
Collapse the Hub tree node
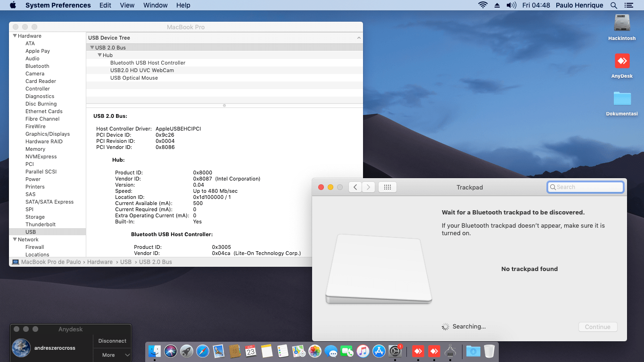[x=100, y=55]
